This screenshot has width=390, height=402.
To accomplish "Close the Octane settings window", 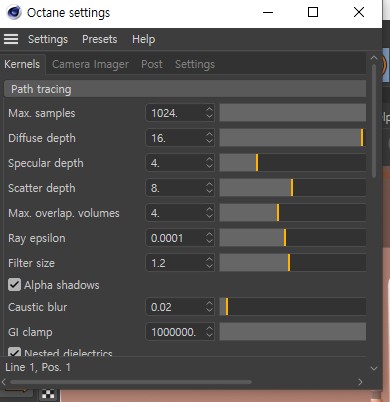I will click(x=359, y=13).
